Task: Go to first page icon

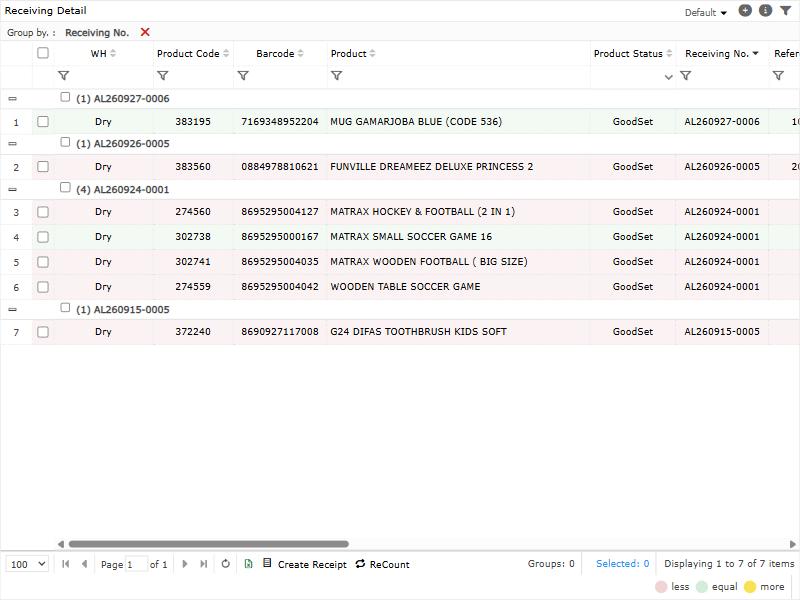Action: click(65, 564)
